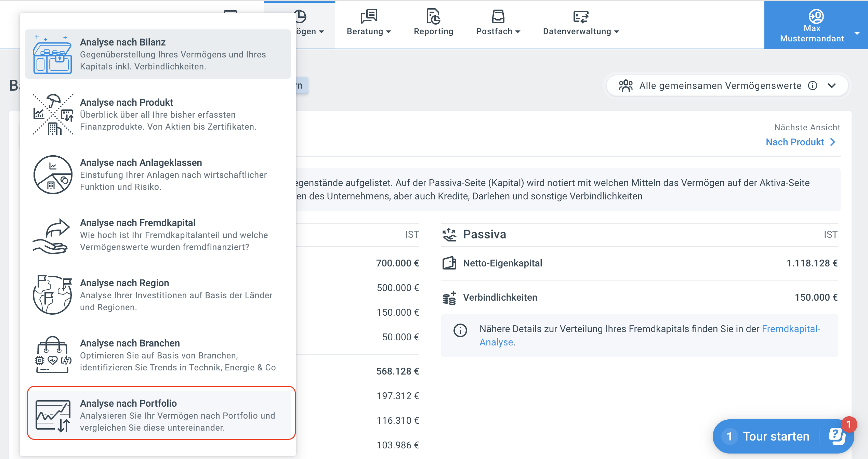Click the Branchen shopping bag icon
Viewport: 868px width, 459px height.
point(53,355)
